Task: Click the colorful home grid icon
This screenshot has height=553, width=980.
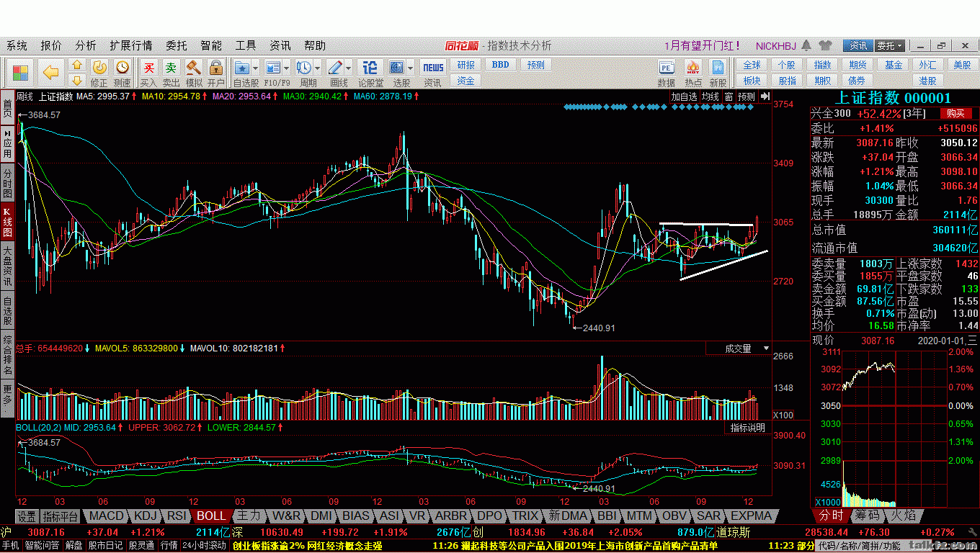Action: point(20,73)
